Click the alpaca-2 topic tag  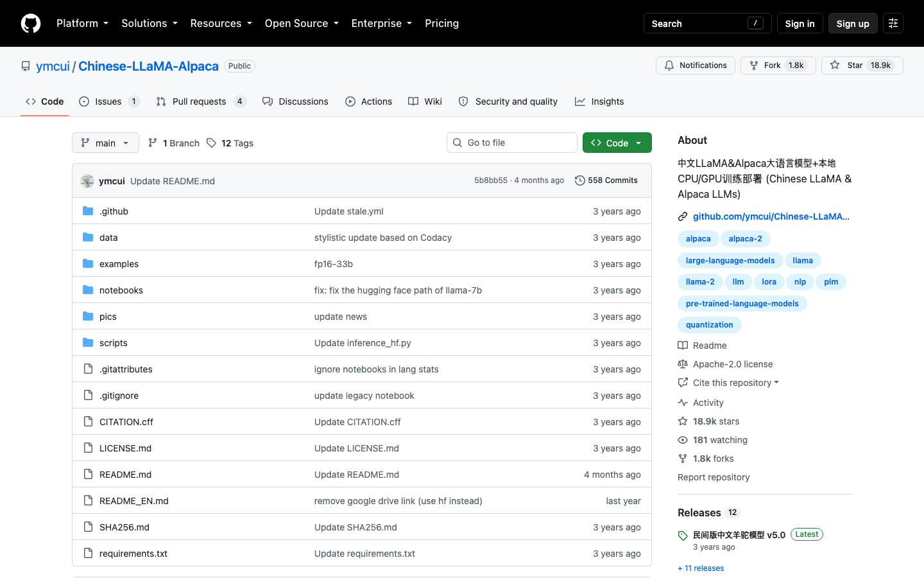[x=746, y=239]
